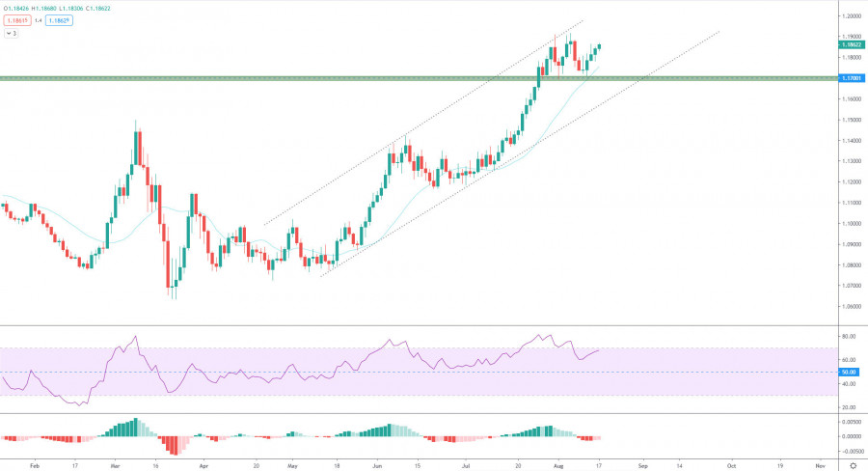Click the 80.00 RSI scale label
The height and width of the screenshot is (471, 868).
click(x=849, y=337)
